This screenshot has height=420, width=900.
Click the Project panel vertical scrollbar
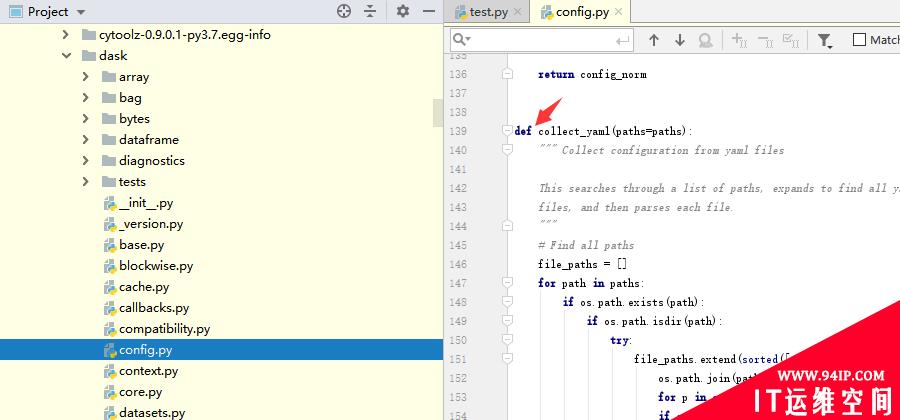pyautogui.click(x=438, y=113)
